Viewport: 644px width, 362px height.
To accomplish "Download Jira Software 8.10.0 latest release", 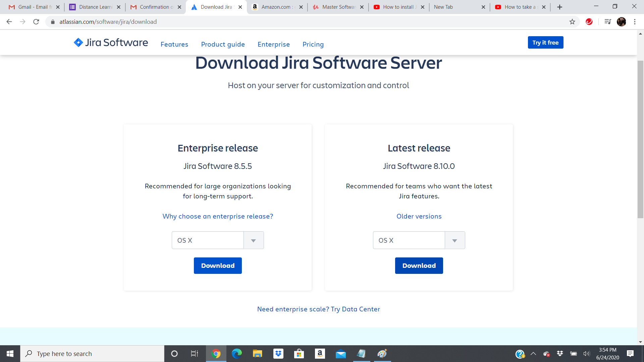I will point(419,265).
